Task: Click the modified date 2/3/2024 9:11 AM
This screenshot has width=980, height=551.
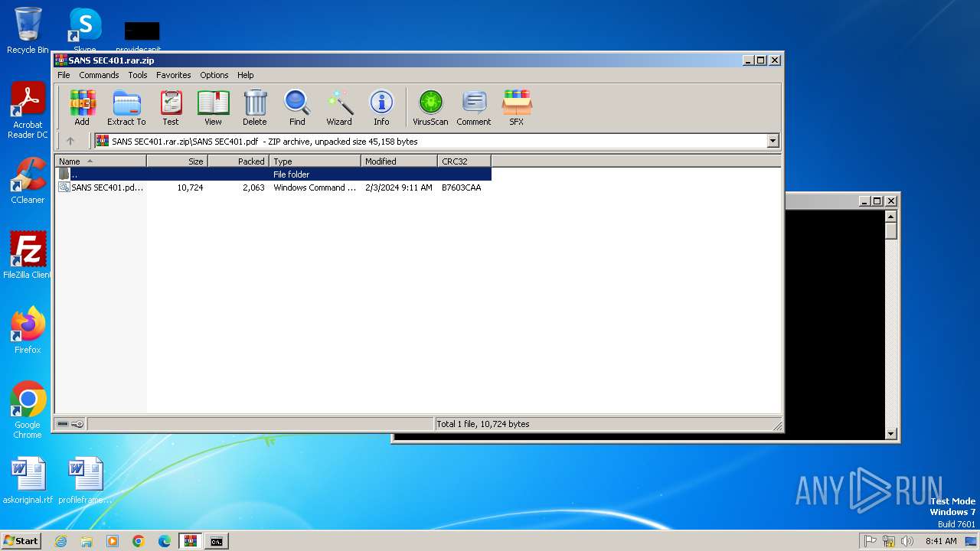Action: coord(398,187)
